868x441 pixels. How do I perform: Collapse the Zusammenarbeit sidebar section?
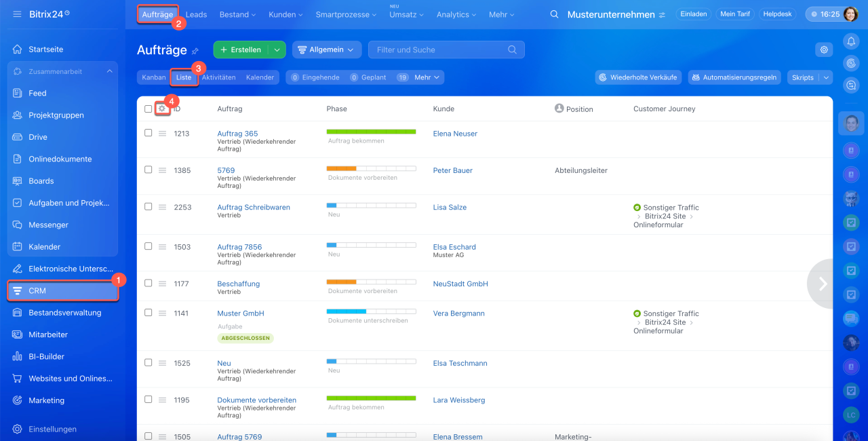pyautogui.click(x=110, y=71)
